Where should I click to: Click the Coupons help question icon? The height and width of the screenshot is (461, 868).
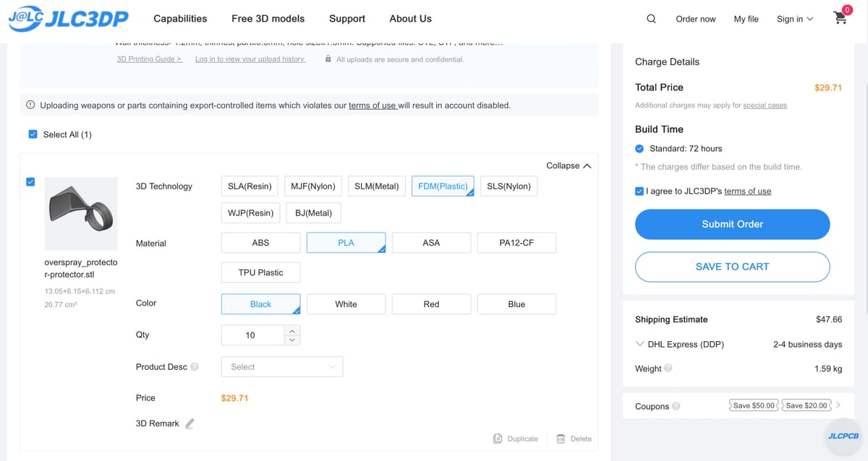pyautogui.click(x=676, y=406)
